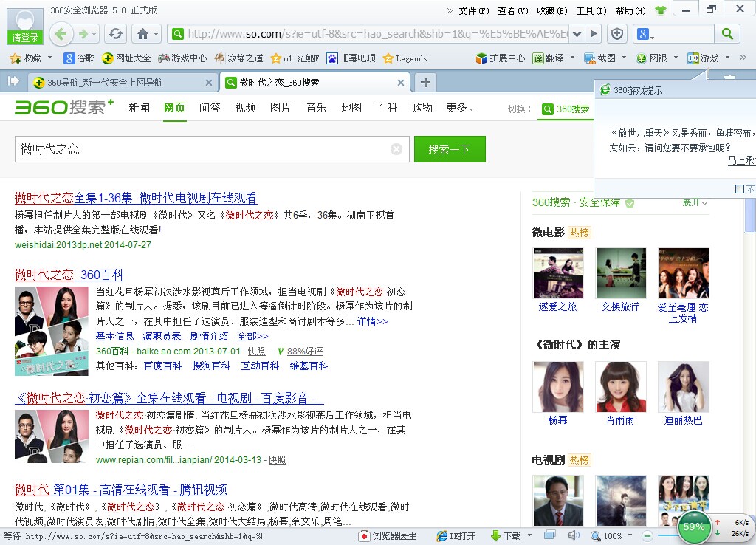
Task: Open the 百度百科 link
Action: (163, 366)
